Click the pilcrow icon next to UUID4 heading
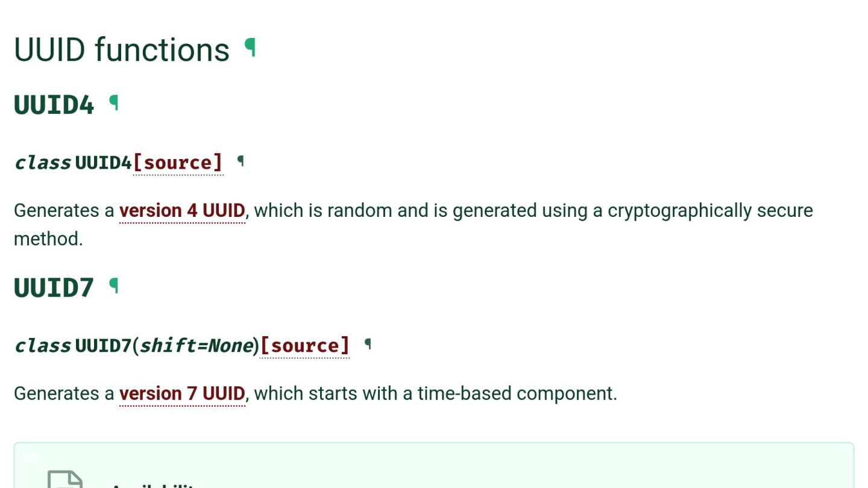The width and height of the screenshot is (868, 488). click(x=114, y=104)
